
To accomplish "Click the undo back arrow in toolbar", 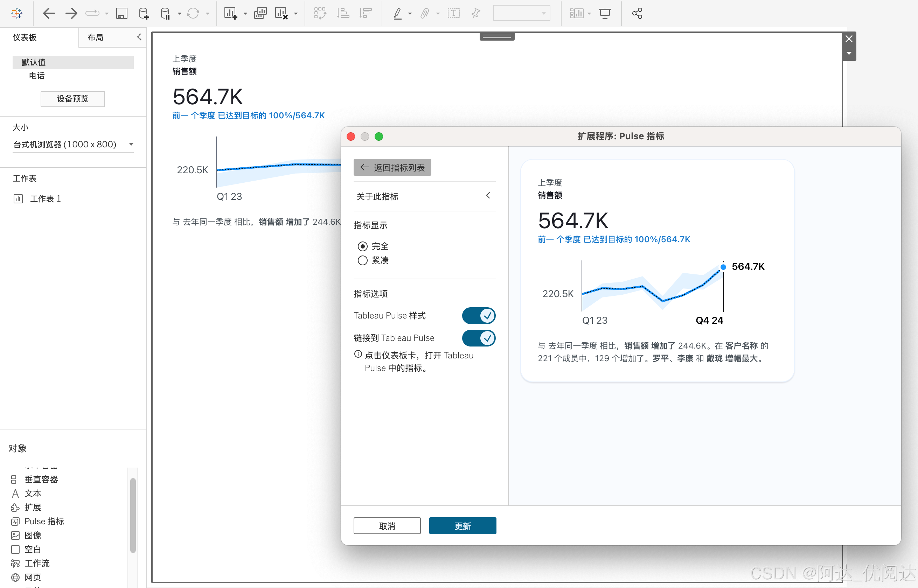I will [49, 14].
